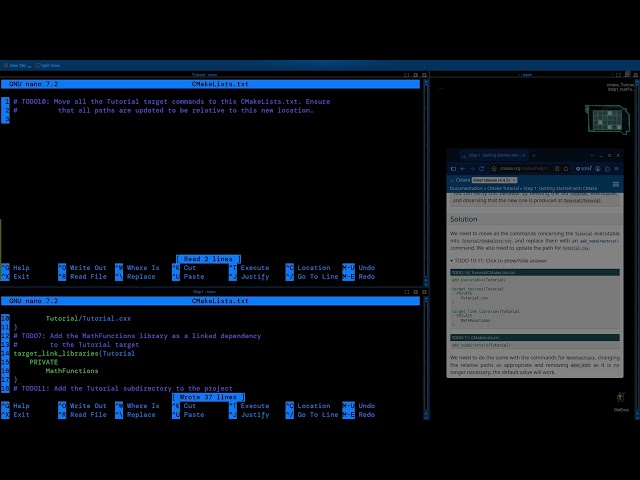
Task: Click the green grid widget on desktop
Action: click(x=607, y=120)
